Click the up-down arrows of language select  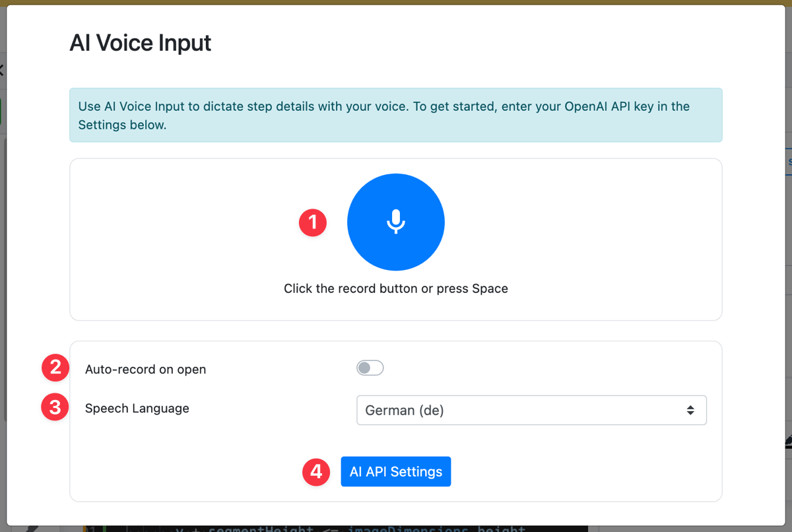tap(690, 410)
